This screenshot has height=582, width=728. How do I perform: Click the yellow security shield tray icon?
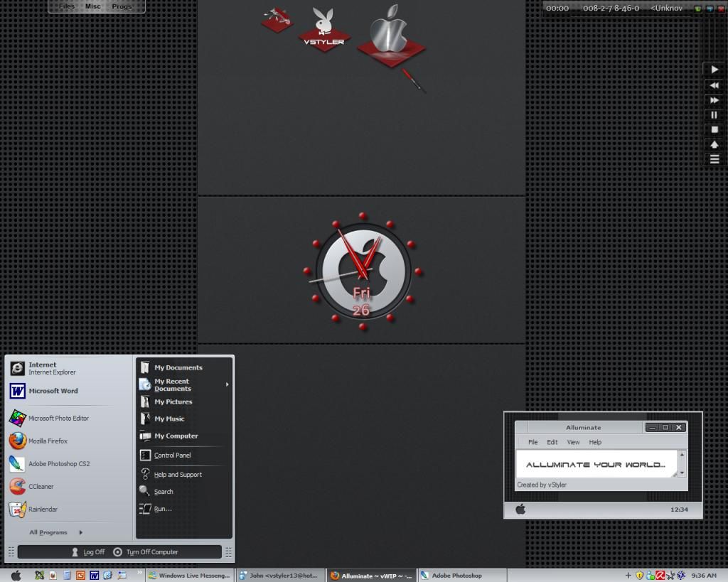tap(639, 576)
